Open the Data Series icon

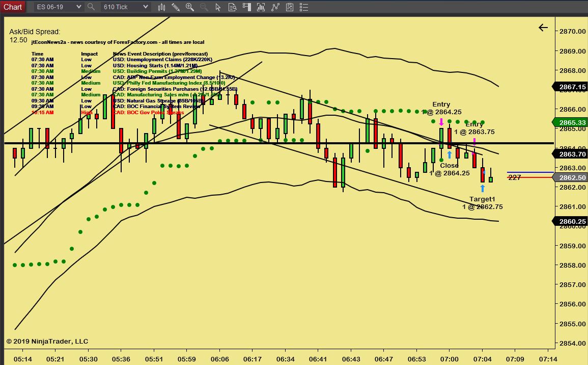point(261,7)
